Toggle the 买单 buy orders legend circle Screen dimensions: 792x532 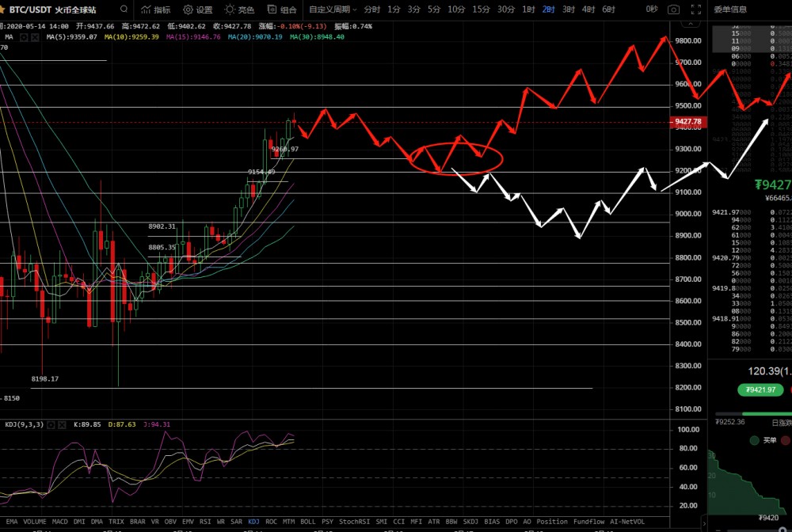[x=754, y=440]
